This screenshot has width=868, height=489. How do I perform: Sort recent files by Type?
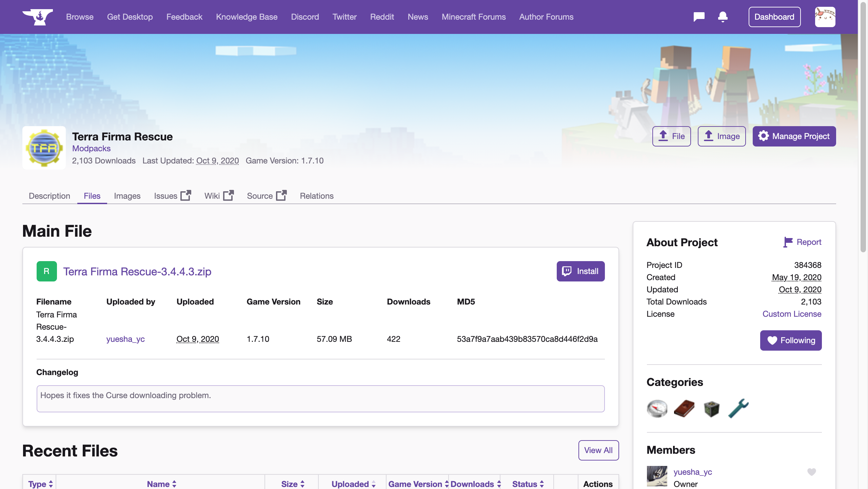40,484
